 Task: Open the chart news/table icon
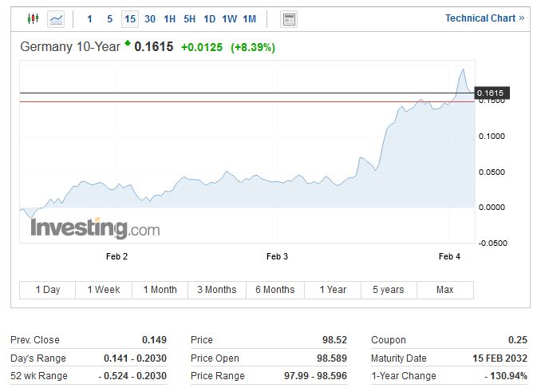click(x=289, y=18)
